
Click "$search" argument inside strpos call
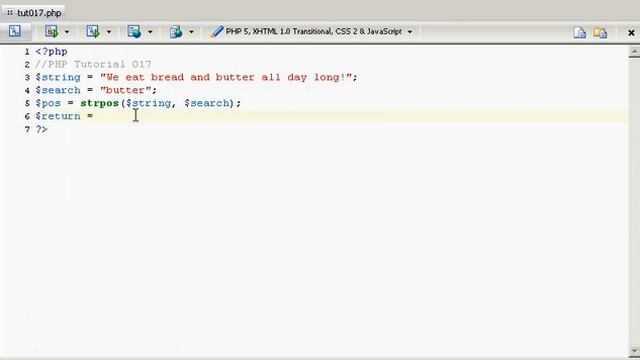(207, 103)
